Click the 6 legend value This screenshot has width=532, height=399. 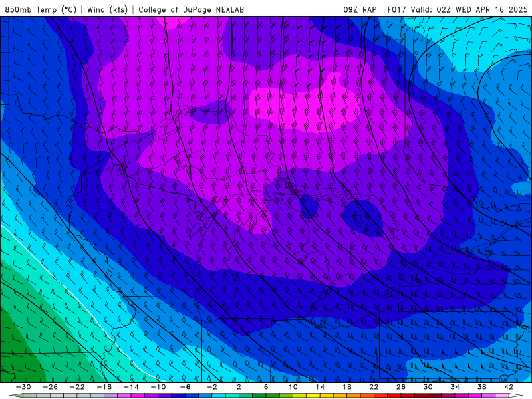click(x=266, y=387)
